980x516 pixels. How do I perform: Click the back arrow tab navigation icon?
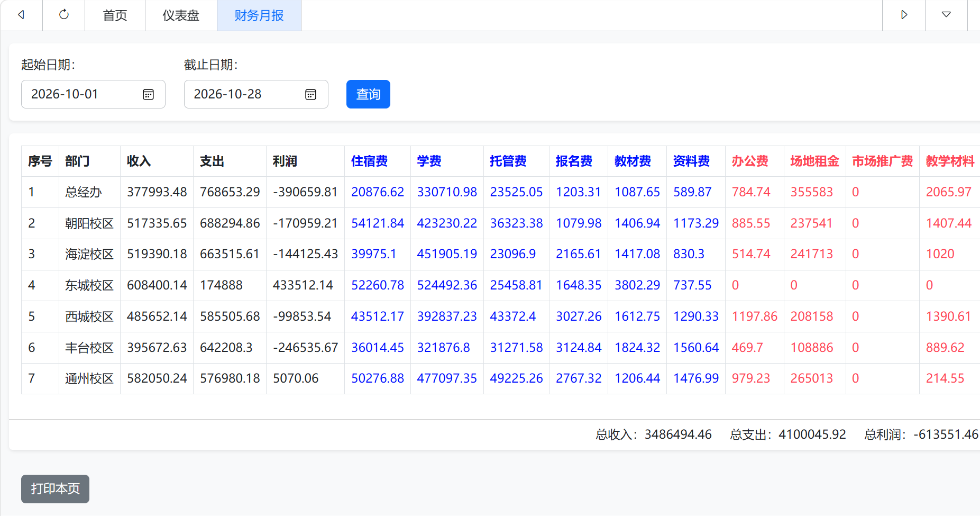[21, 15]
